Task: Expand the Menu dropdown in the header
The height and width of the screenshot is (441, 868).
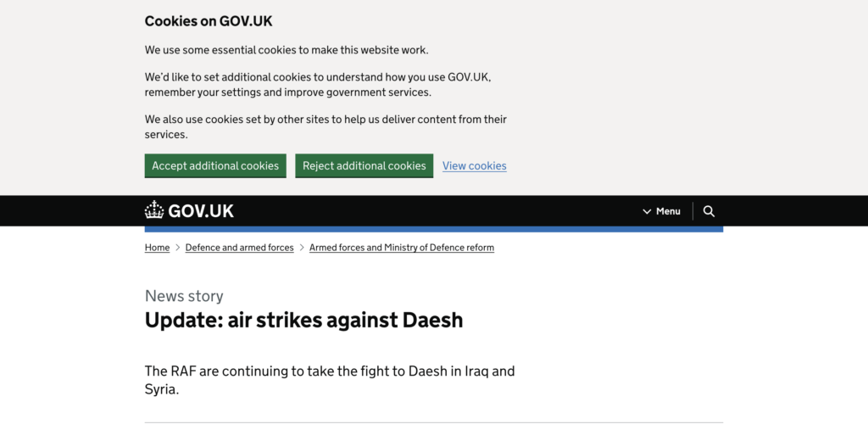Action: tap(661, 211)
